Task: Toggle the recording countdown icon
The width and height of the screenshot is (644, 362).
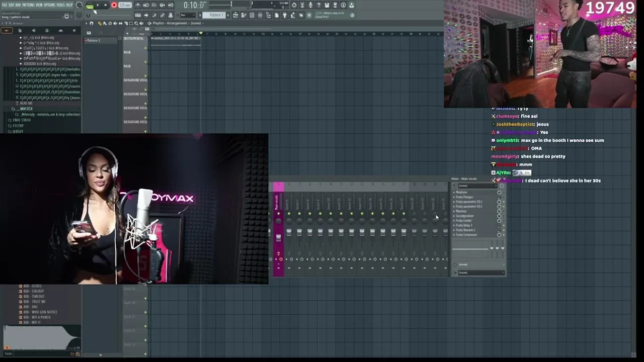Action: tap(154, 5)
